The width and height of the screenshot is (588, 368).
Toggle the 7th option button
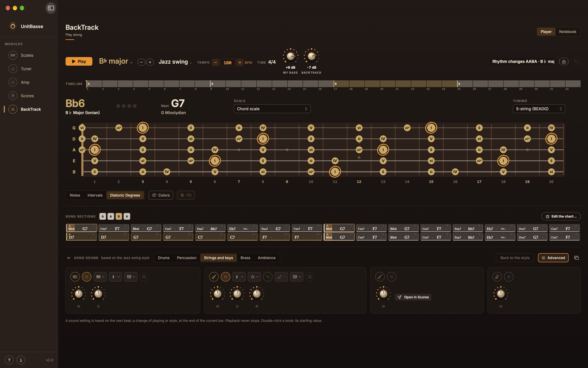pos(186,195)
